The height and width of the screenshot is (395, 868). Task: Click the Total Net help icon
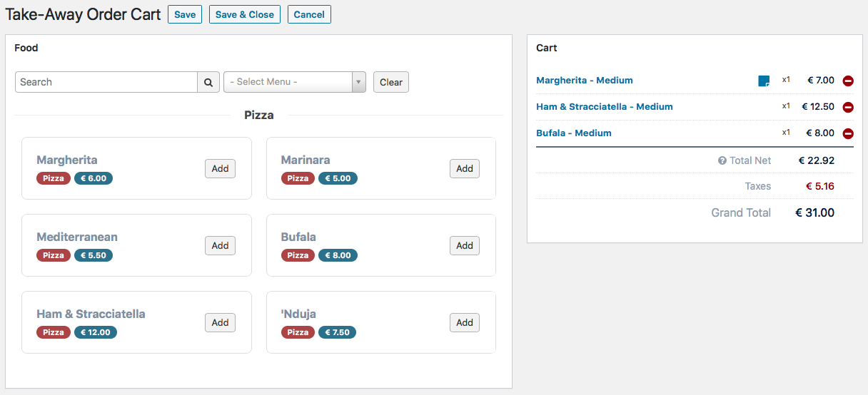click(722, 160)
